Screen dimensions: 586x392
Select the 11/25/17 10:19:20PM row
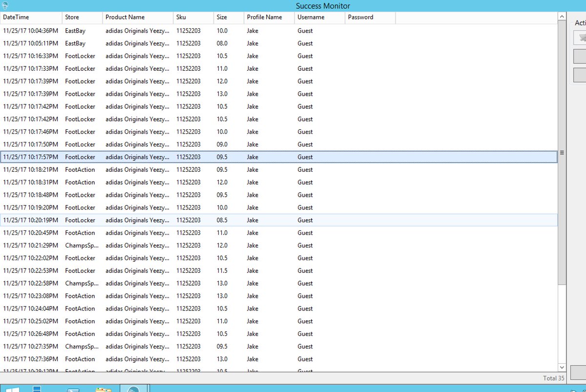[279, 207]
